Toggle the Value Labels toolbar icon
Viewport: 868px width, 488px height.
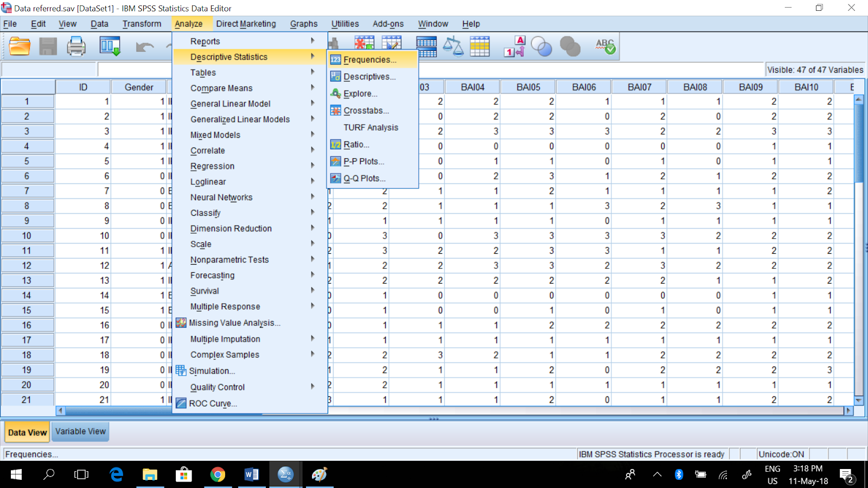[514, 47]
